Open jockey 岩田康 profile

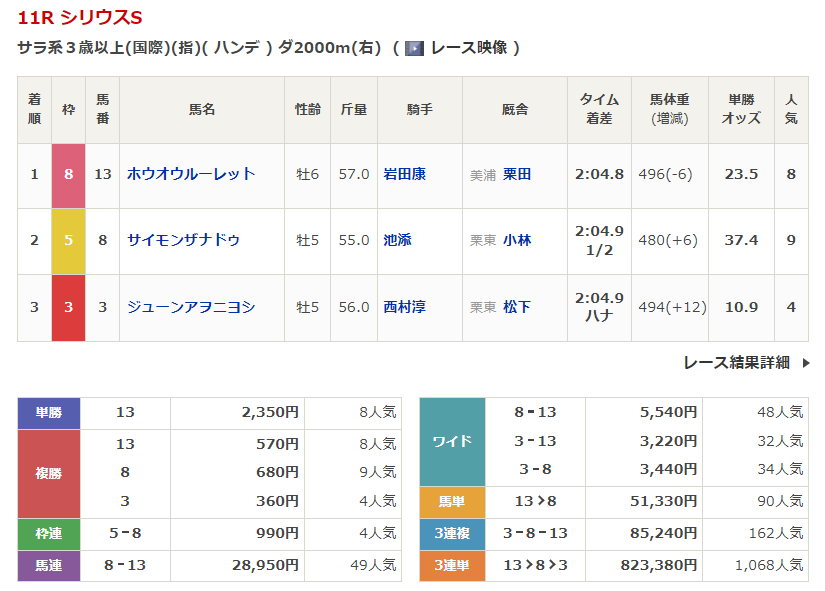pos(405,174)
